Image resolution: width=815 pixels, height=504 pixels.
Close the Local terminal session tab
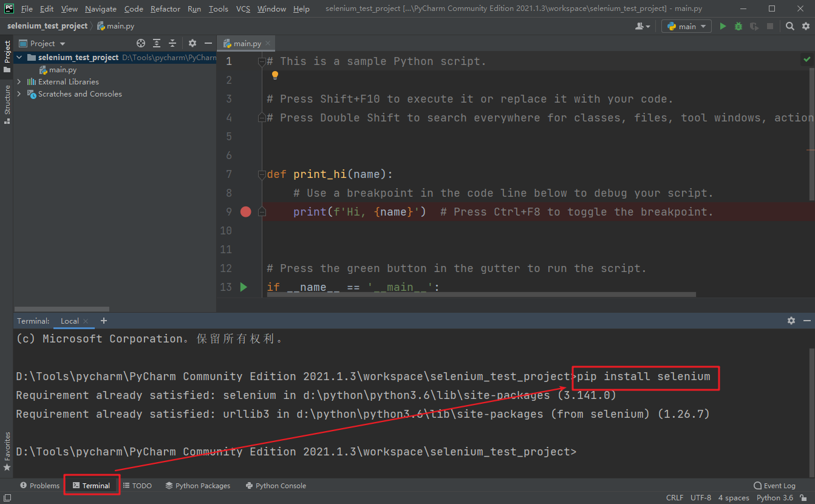tap(86, 321)
